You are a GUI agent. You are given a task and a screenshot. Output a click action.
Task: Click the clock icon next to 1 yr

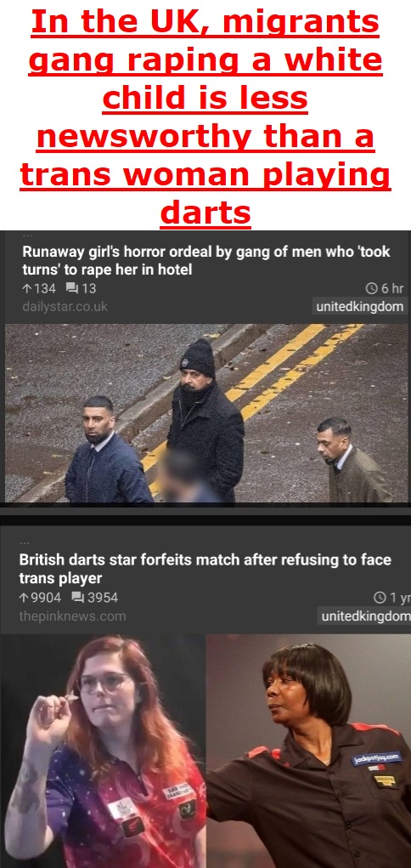coord(380,598)
